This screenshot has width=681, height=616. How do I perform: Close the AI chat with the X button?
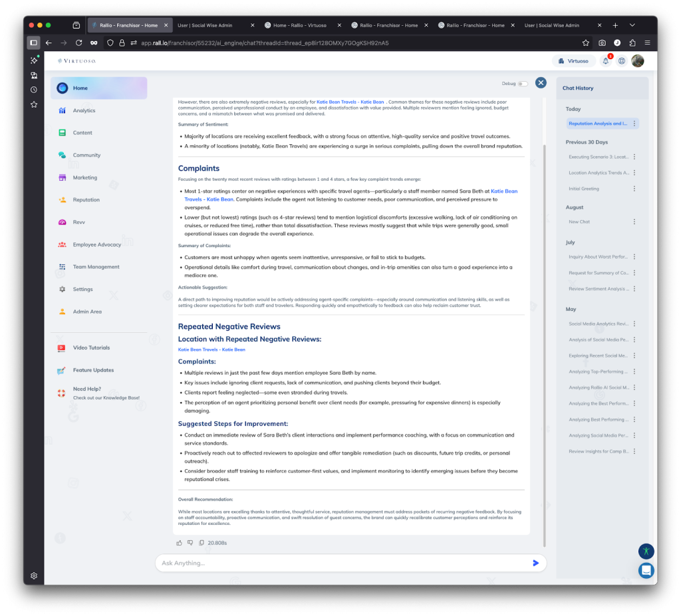[541, 82]
